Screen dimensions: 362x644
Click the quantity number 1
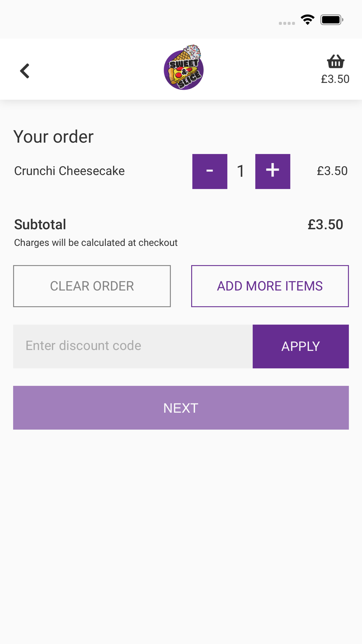pos(241,171)
